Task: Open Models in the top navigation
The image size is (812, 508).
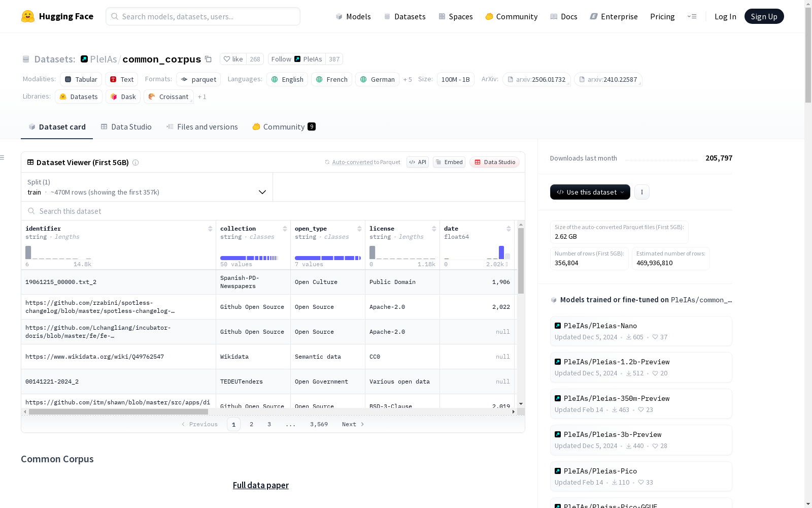Action: (353, 16)
